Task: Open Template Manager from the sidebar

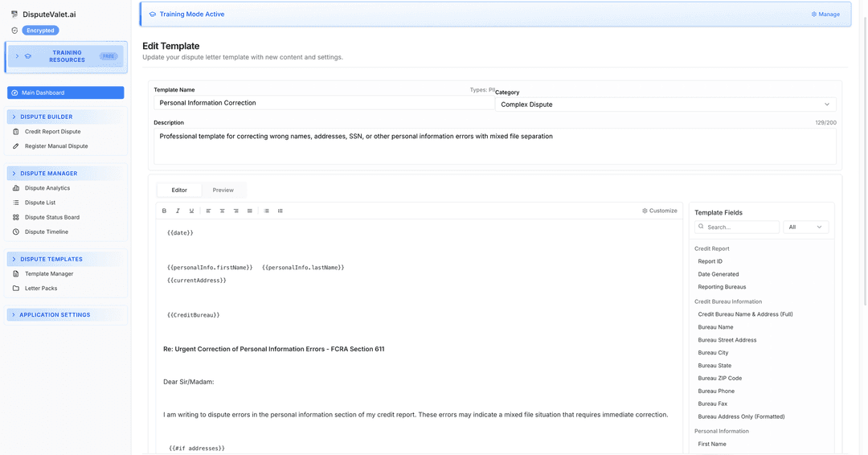Action: click(49, 274)
